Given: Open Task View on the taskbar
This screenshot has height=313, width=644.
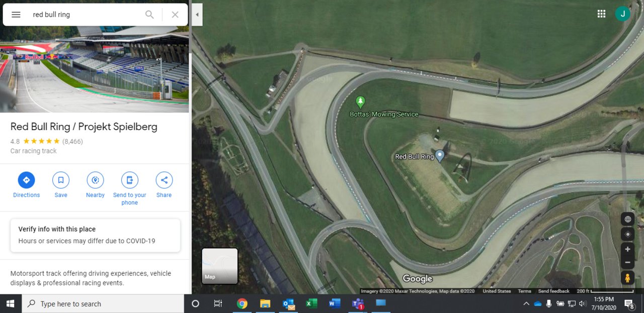Looking at the screenshot, I should pos(218,303).
